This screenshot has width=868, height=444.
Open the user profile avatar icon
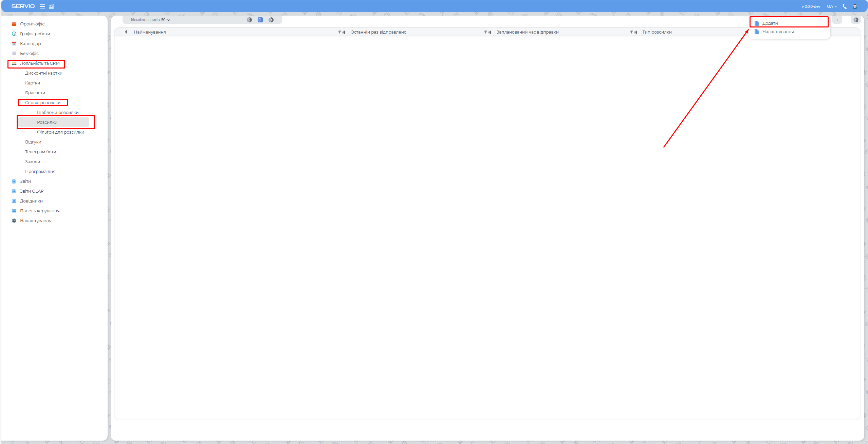[x=855, y=6]
